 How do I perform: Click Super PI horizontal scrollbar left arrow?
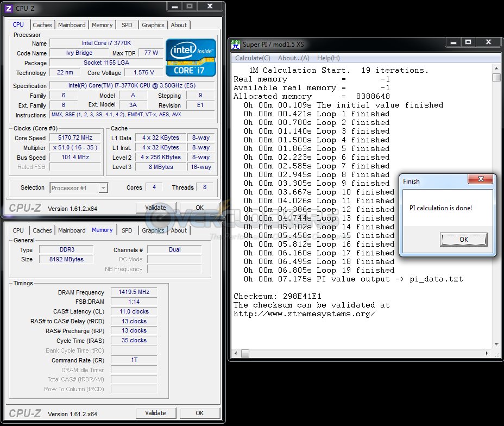236,354
